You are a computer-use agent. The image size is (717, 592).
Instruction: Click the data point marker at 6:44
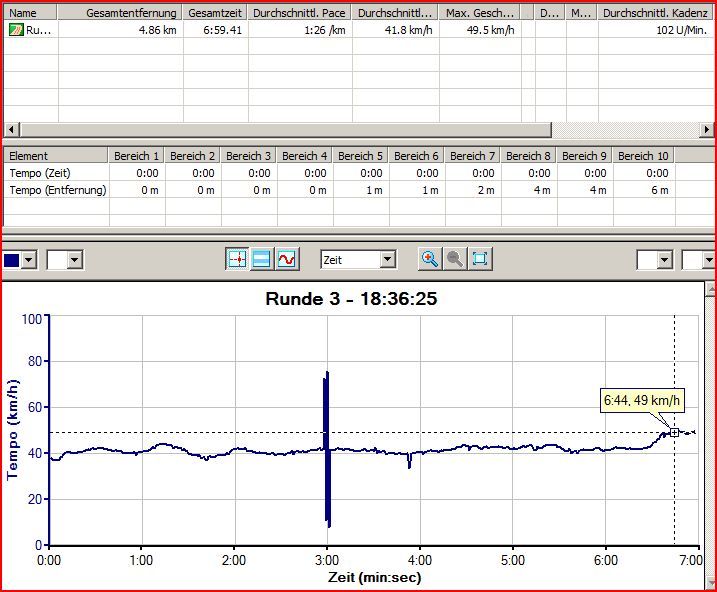675,432
